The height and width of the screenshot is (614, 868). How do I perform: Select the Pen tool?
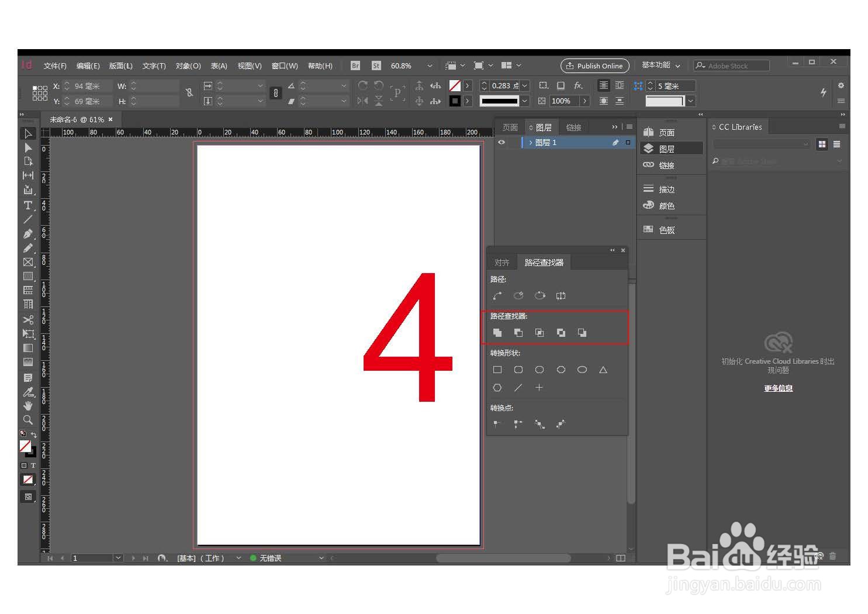(27, 233)
